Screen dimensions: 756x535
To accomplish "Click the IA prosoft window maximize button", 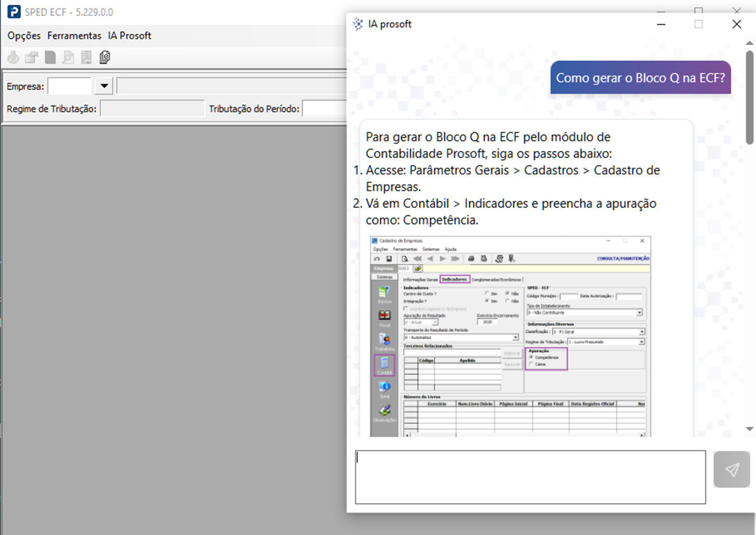I will pyautogui.click(x=698, y=24).
